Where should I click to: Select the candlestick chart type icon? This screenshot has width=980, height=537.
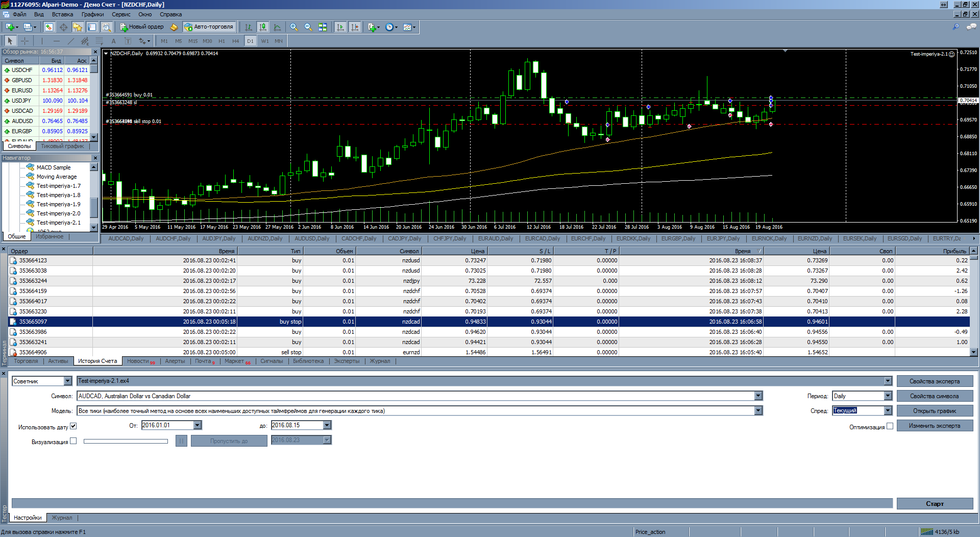263,27
